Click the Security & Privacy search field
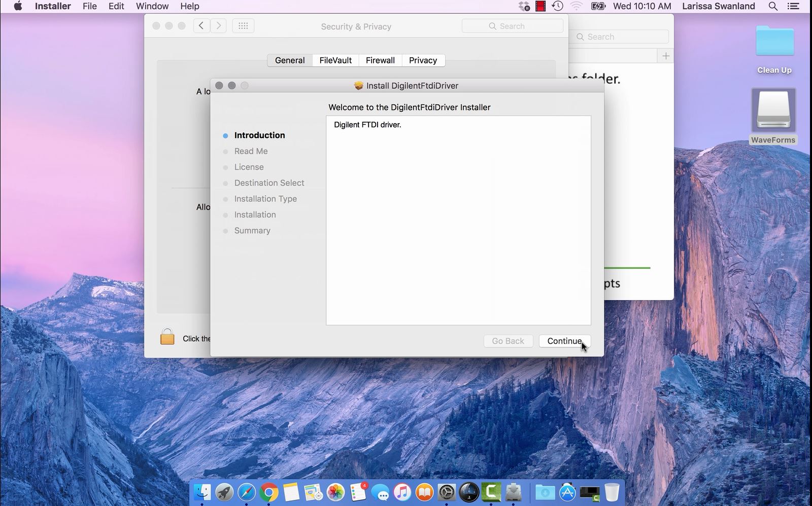Screen dimensions: 812x506 [x=513, y=26]
